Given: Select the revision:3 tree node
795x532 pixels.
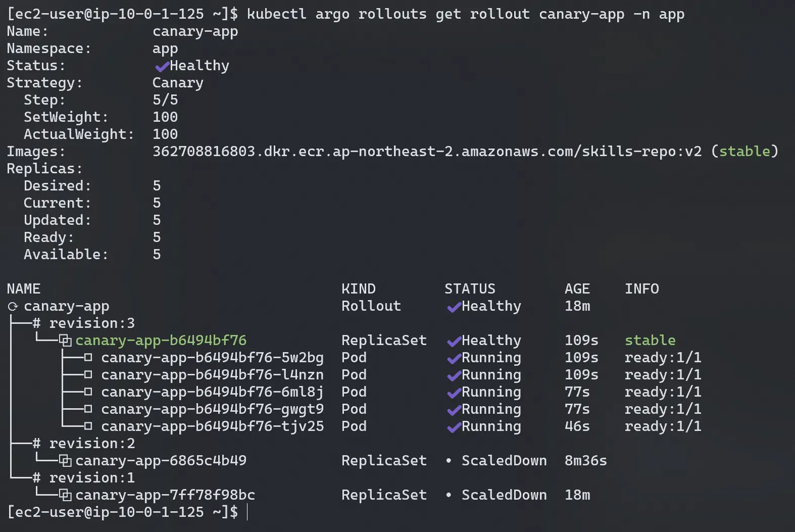Looking at the screenshot, I should [91, 323].
